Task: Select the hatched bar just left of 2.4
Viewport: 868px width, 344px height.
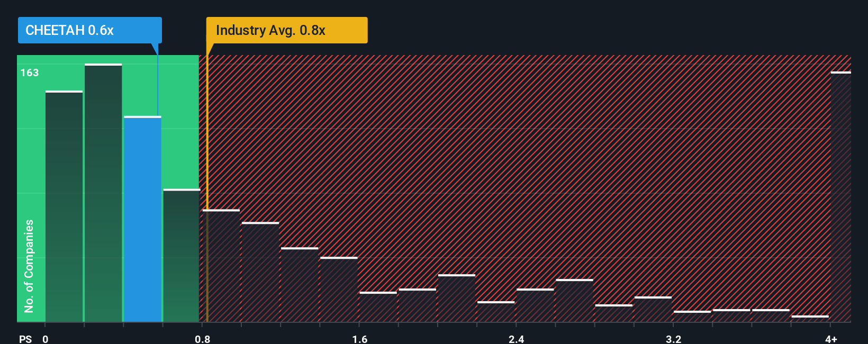Action: point(496,312)
